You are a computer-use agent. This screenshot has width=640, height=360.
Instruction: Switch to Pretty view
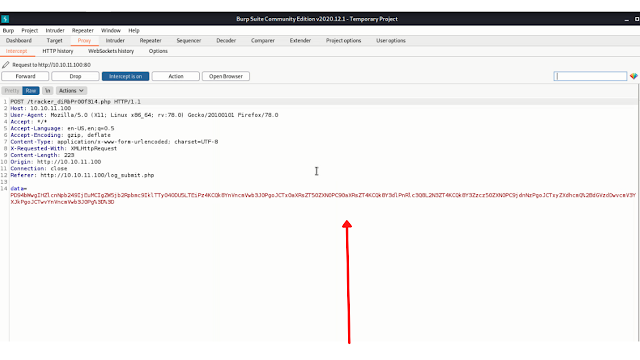pos(12,91)
